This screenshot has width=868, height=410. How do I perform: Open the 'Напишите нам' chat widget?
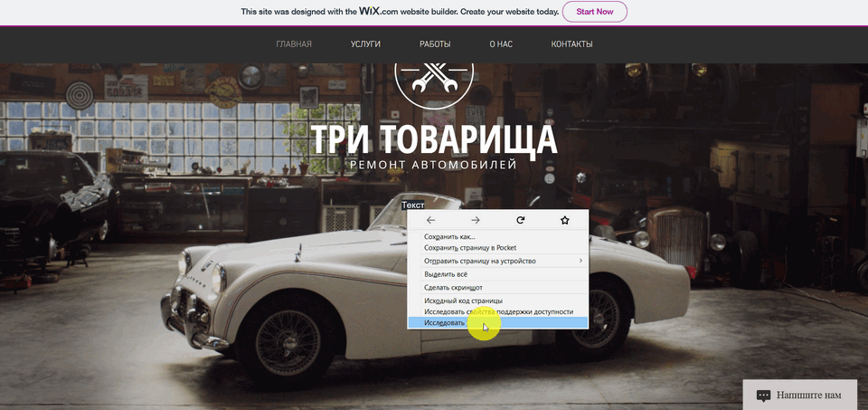(800, 395)
